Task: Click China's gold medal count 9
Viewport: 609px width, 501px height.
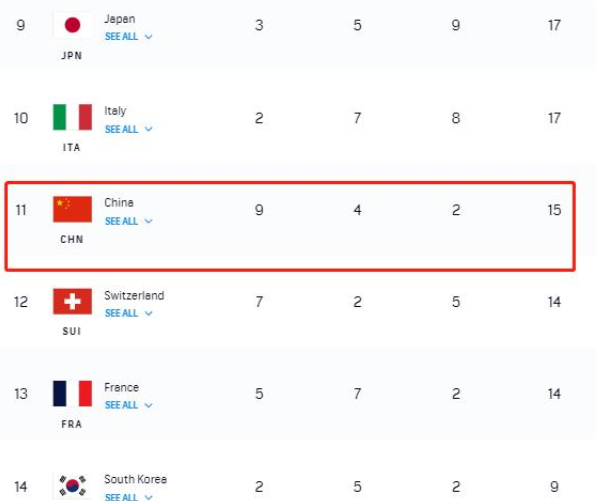Action: click(259, 210)
